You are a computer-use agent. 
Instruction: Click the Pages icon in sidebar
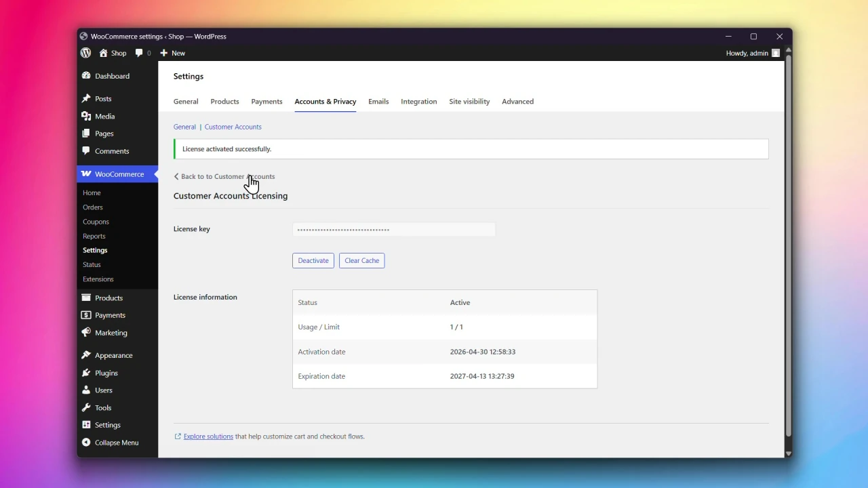click(86, 134)
